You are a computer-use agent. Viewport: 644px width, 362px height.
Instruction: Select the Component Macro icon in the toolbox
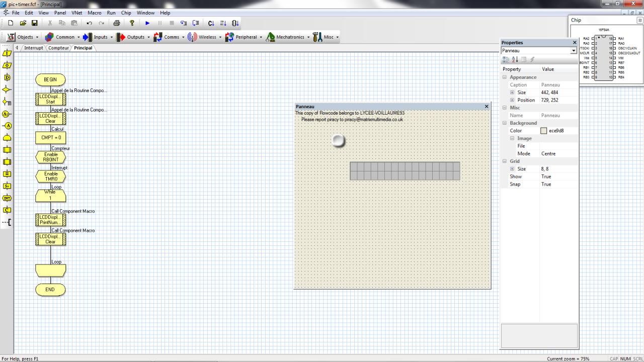pos(7,162)
